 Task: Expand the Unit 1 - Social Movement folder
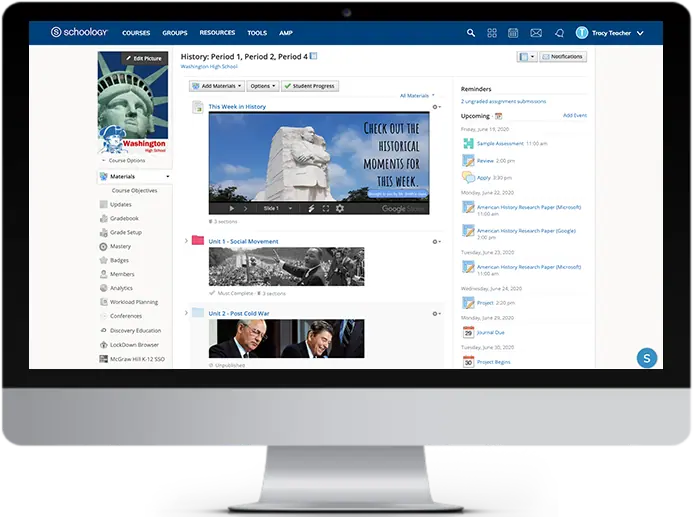(186, 241)
